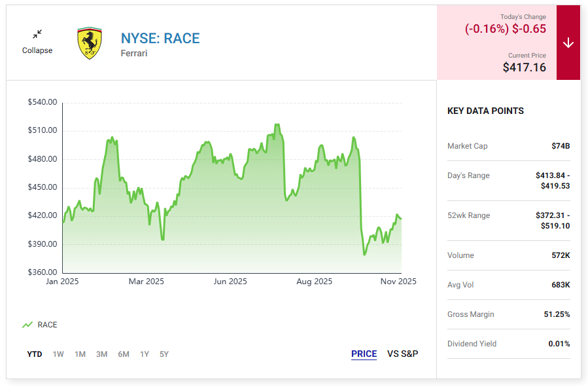This screenshot has height=387, width=588.
Task: Click the Market Cap value $74B
Action: pyautogui.click(x=561, y=146)
